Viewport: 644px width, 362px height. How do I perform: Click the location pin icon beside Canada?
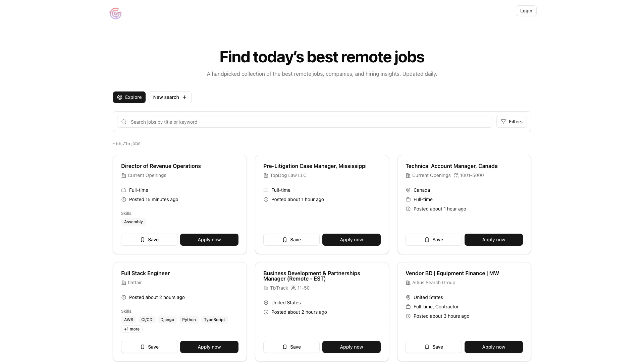(x=408, y=190)
